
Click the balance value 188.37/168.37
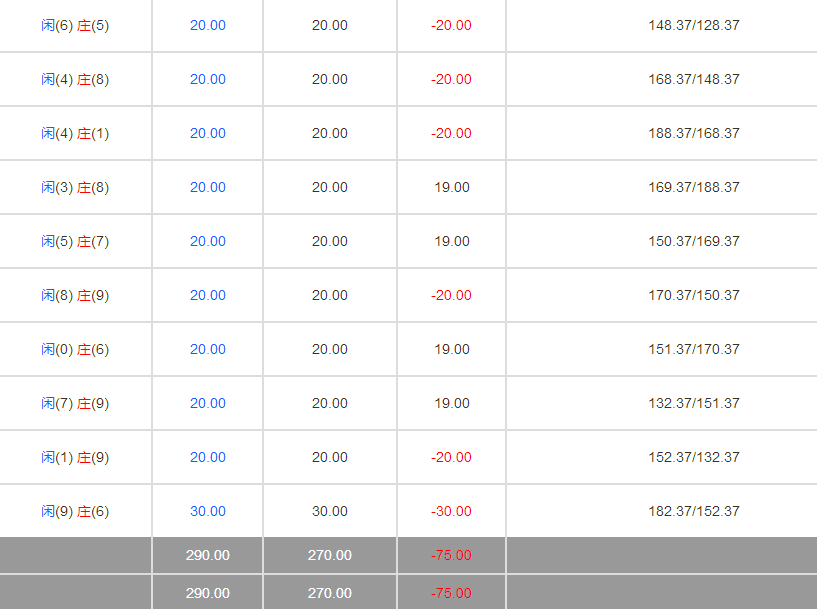point(694,133)
